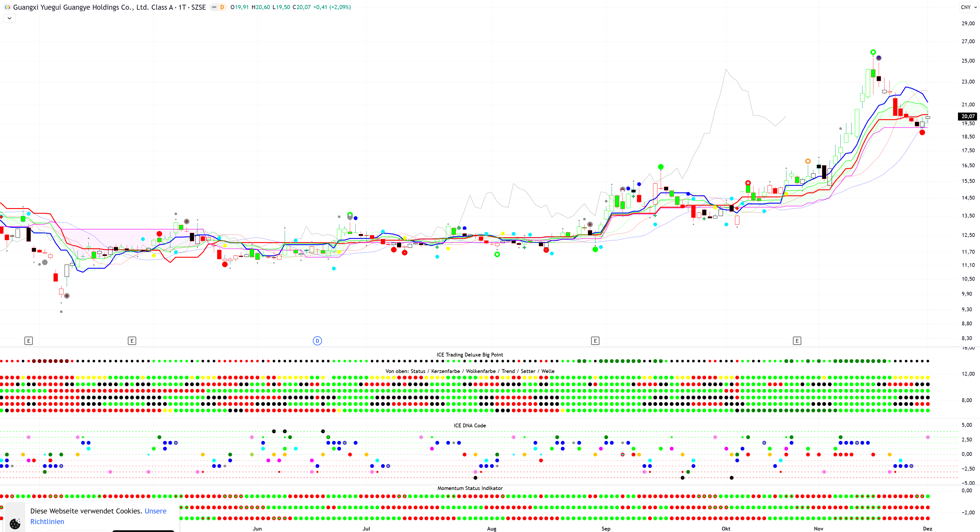Viewport: 980px width, 532px height.
Task: Click the Sep label on the time axis
Action: 606,528
